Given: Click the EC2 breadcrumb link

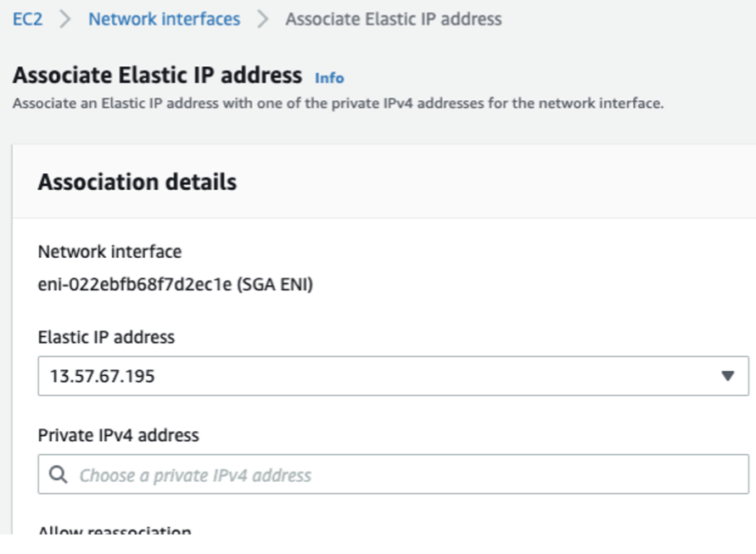Looking at the screenshot, I should tap(27, 19).
